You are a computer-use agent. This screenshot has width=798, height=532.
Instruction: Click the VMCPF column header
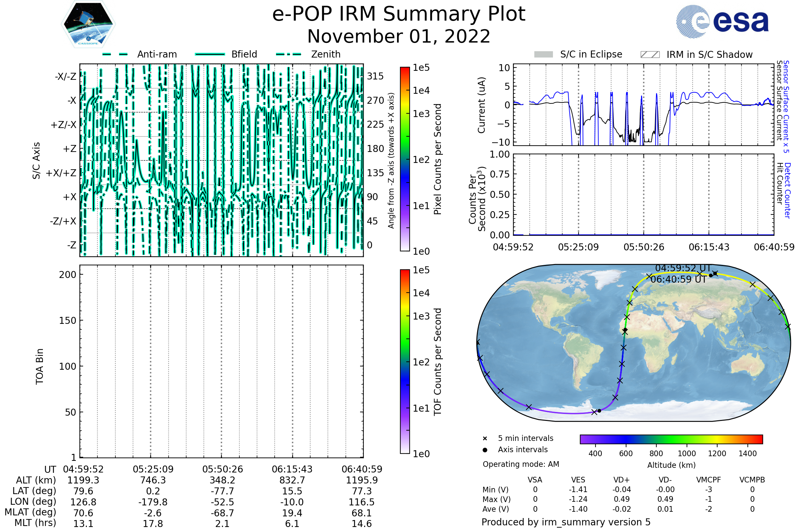click(709, 480)
